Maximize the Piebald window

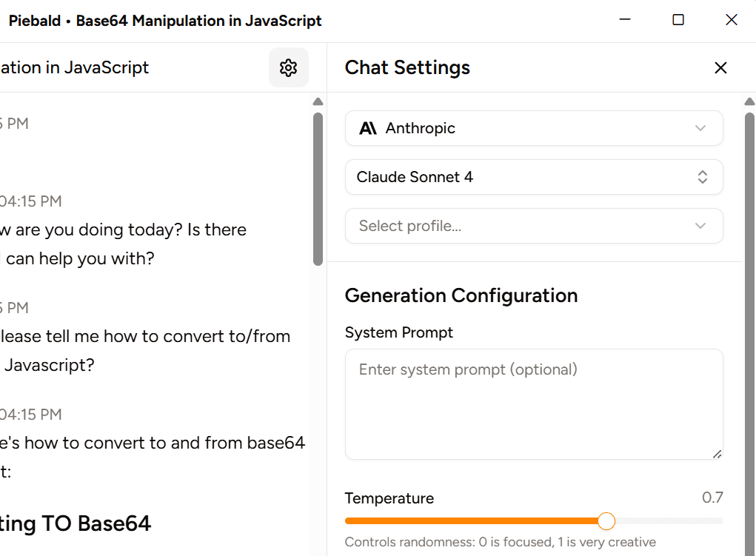[678, 20]
